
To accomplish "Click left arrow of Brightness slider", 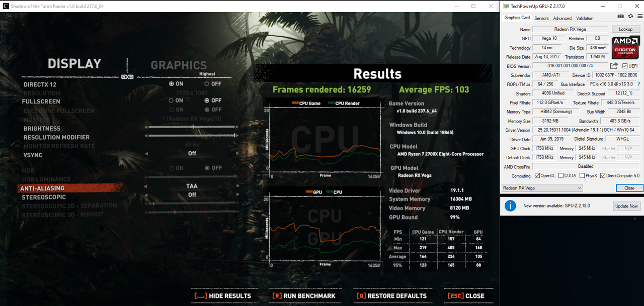I will tap(146, 127).
